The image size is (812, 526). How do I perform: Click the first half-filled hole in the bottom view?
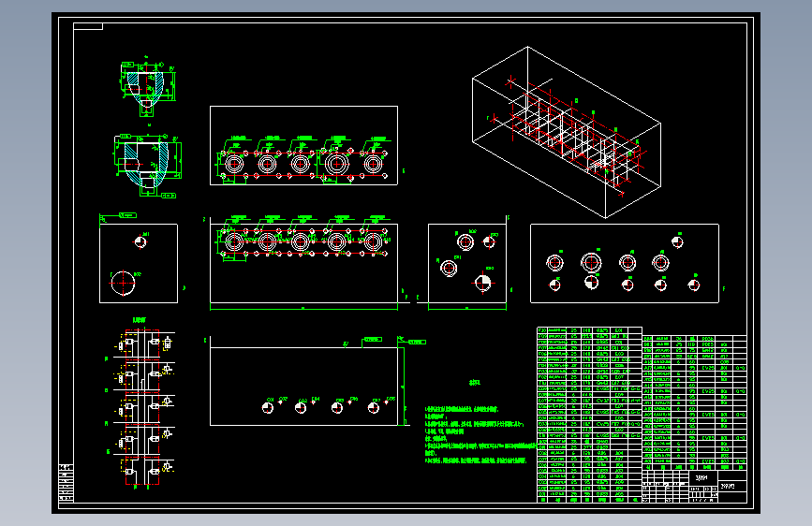click(x=267, y=408)
